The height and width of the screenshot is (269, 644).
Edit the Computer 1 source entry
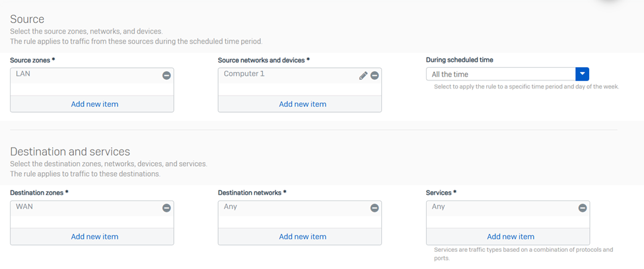(363, 76)
